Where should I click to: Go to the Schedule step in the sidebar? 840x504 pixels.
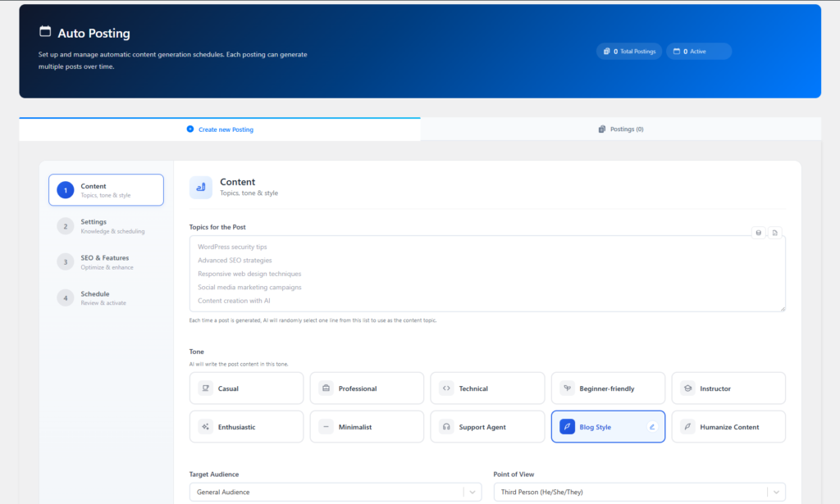pyautogui.click(x=107, y=297)
